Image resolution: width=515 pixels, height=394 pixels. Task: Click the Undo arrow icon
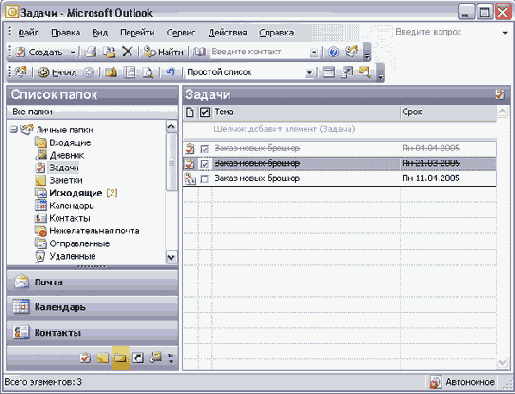click(x=171, y=72)
